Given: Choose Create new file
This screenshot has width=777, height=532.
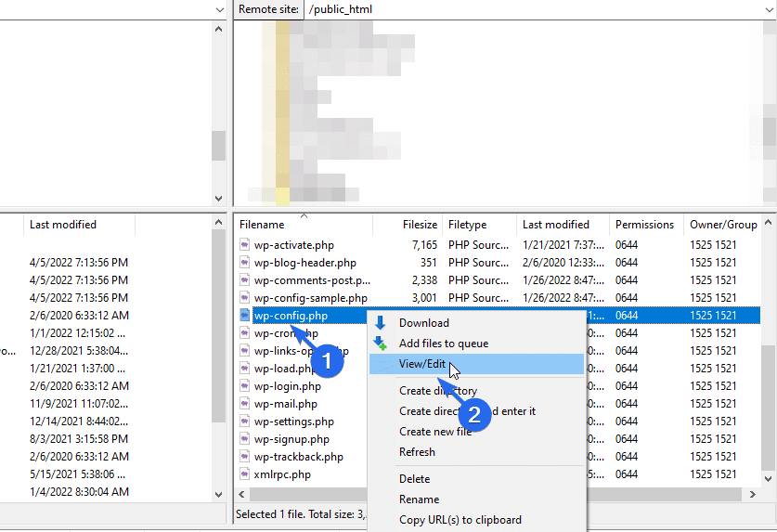Looking at the screenshot, I should click(435, 432).
